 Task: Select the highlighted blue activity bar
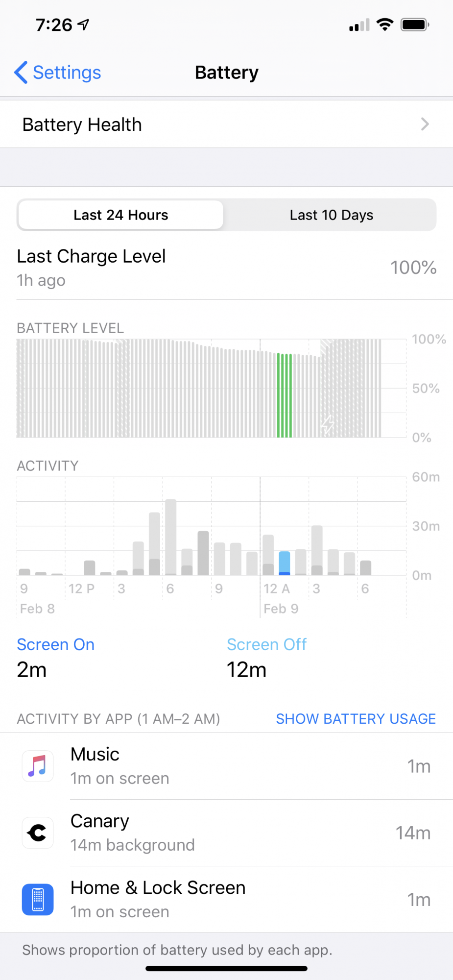point(284,563)
